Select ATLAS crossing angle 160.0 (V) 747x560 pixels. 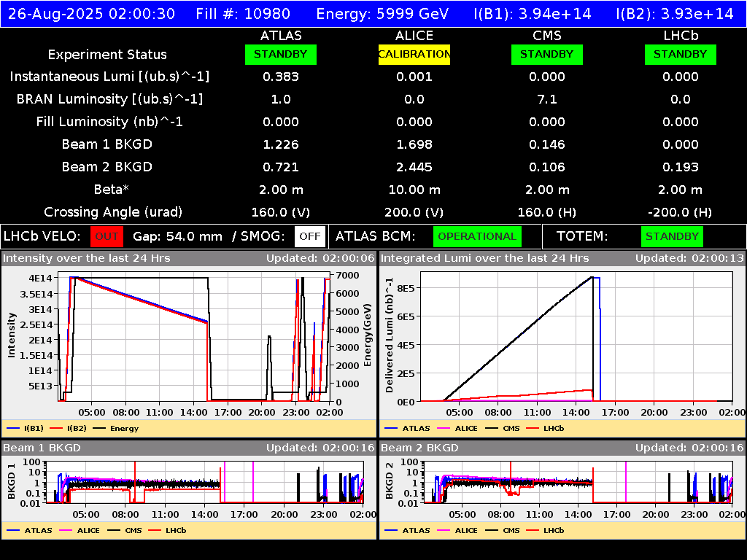tap(281, 212)
